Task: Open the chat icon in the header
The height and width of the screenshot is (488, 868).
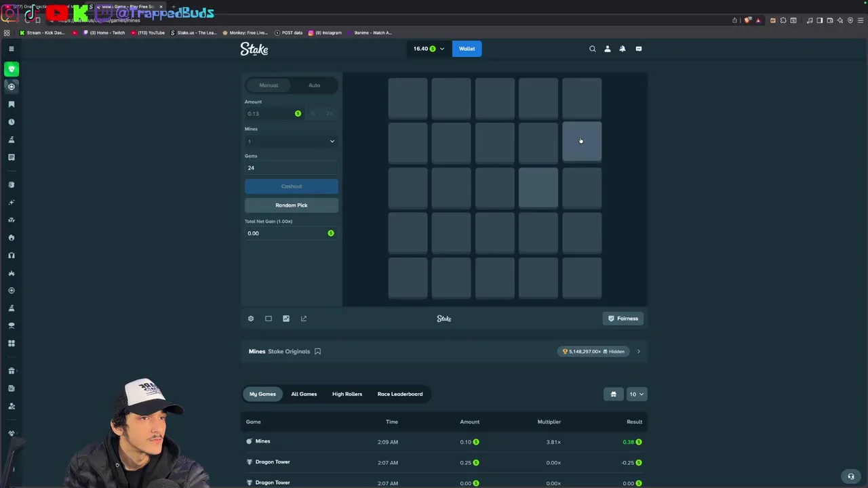Action: click(639, 49)
